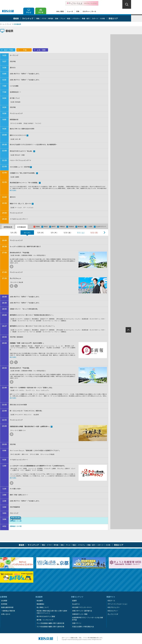This screenshot has width=142, height=644.
Task: Open 17:00 京の水ものがたり program thumbnail
Action: click(93, 260)
